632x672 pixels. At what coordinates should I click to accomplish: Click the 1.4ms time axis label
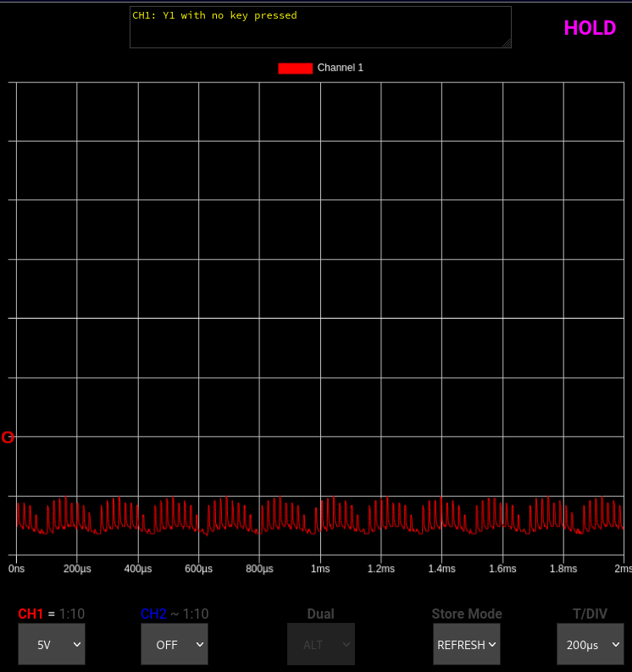pyautogui.click(x=441, y=569)
